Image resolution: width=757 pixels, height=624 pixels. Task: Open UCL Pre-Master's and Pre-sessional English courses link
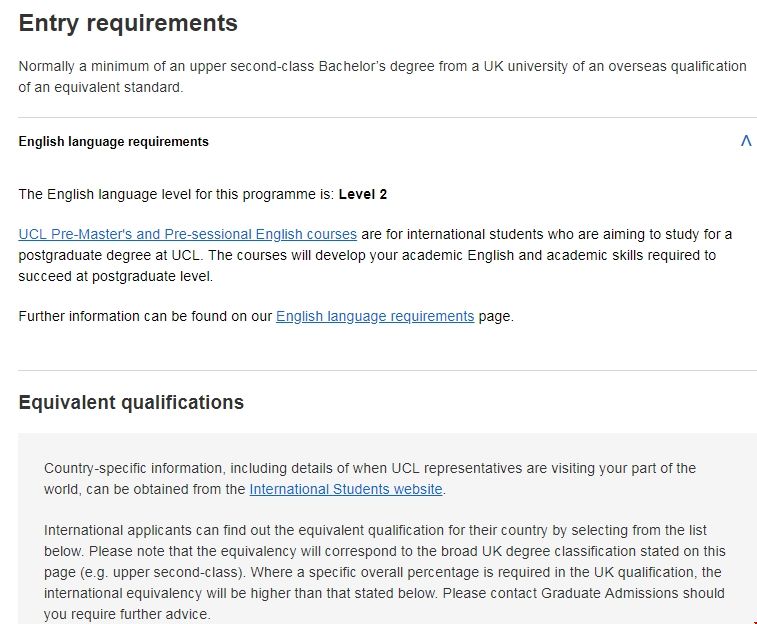(187, 234)
